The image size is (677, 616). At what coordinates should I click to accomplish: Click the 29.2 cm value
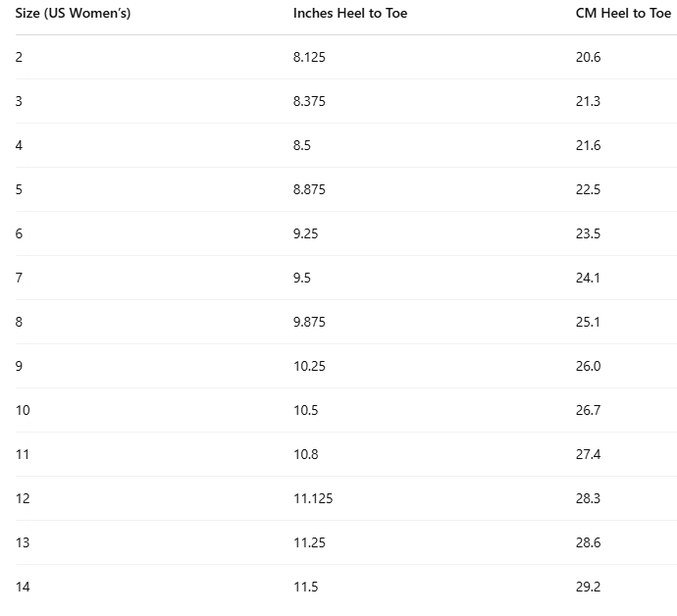(x=588, y=587)
